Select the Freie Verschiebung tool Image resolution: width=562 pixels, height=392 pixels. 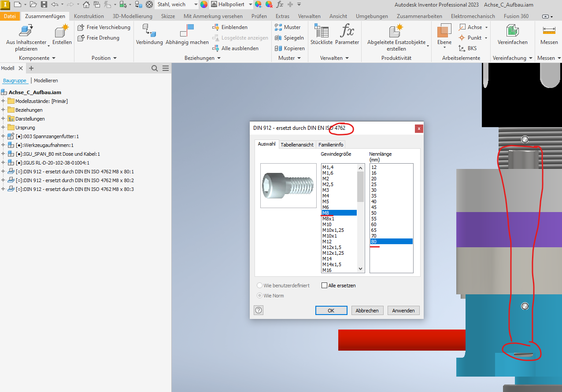click(x=104, y=27)
